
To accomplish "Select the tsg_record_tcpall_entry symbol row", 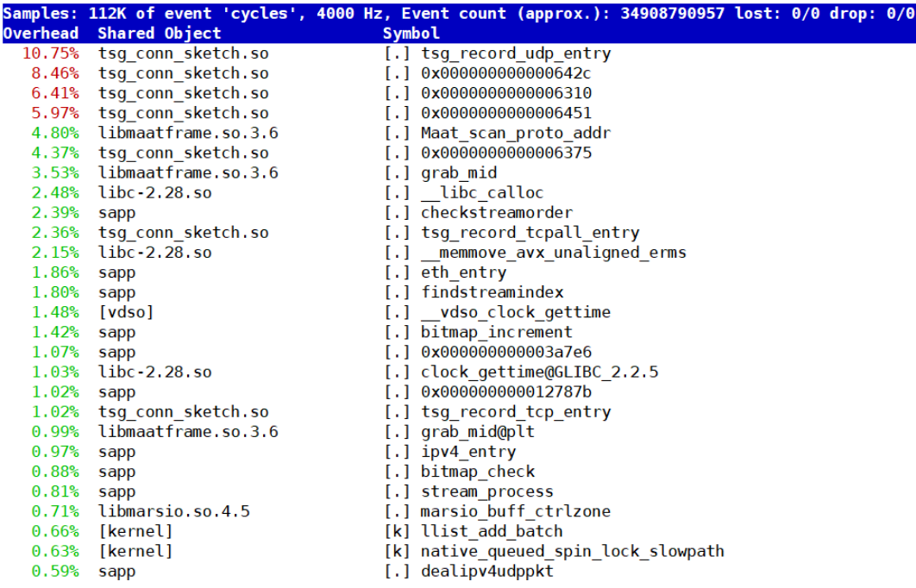I will click(x=530, y=233).
